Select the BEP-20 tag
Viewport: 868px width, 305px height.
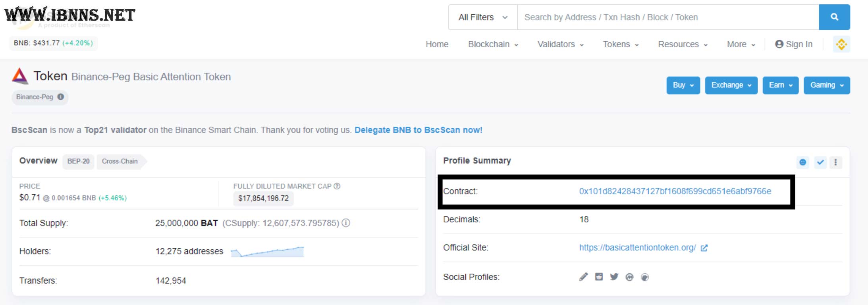[78, 161]
